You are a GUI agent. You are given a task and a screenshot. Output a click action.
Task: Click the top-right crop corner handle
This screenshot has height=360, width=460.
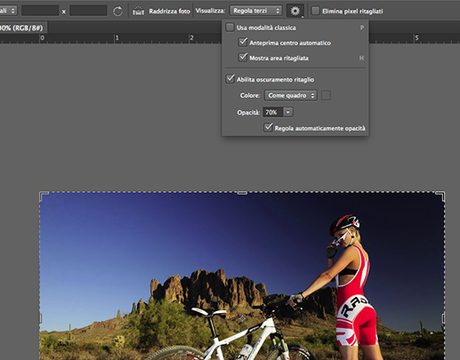point(441,196)
